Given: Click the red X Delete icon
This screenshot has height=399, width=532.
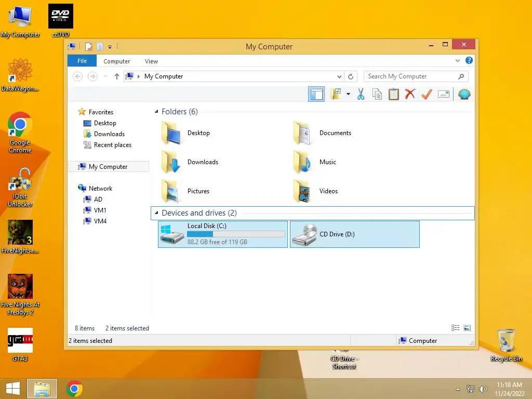Looking at the screenshot, I should [410, 94].
